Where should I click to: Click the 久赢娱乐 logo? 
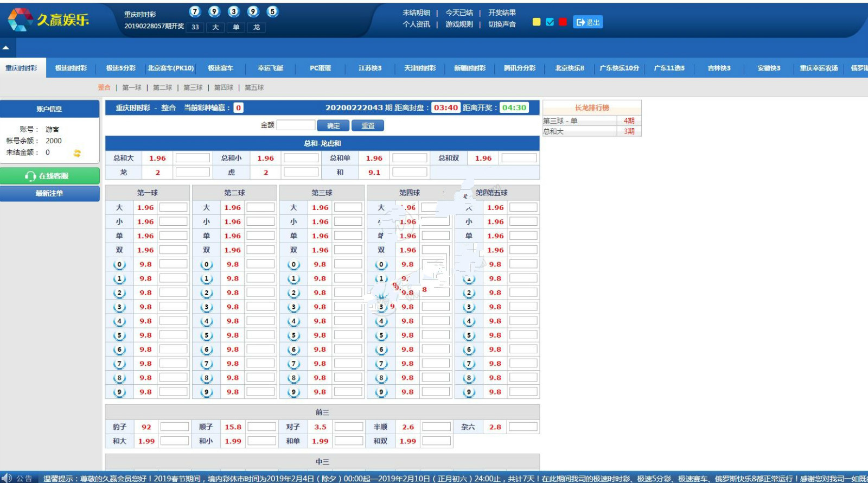(48, 20)
